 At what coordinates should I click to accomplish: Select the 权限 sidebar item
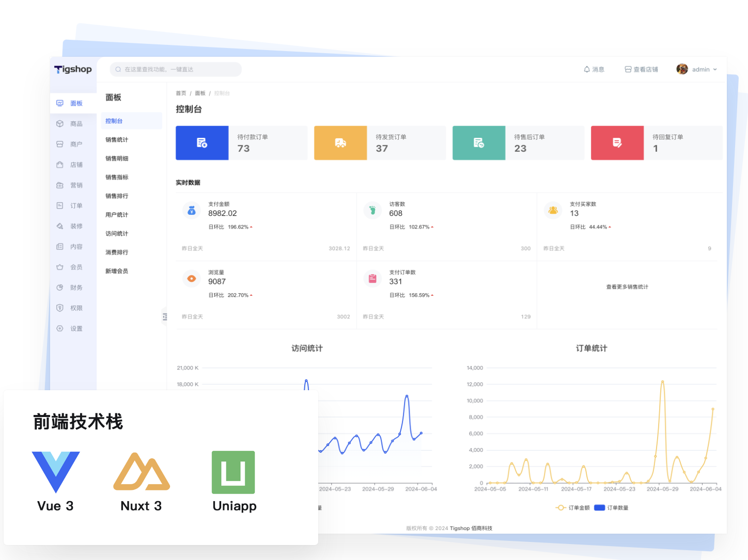(73, 308)
